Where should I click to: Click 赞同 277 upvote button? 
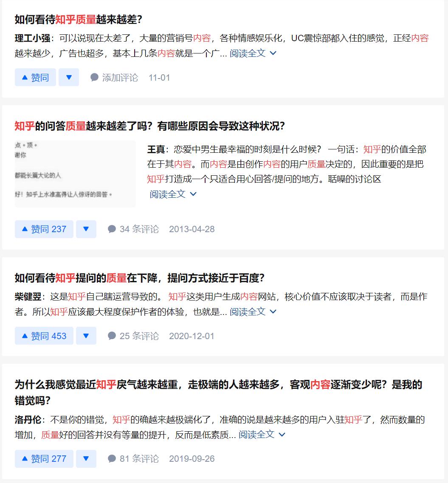point(44,459)
